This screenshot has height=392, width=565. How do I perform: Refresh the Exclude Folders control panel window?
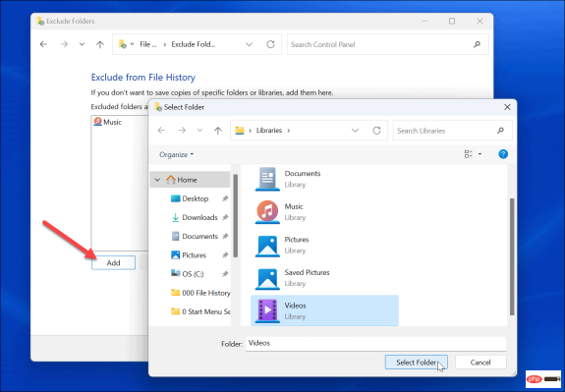[x=270, y=44]
